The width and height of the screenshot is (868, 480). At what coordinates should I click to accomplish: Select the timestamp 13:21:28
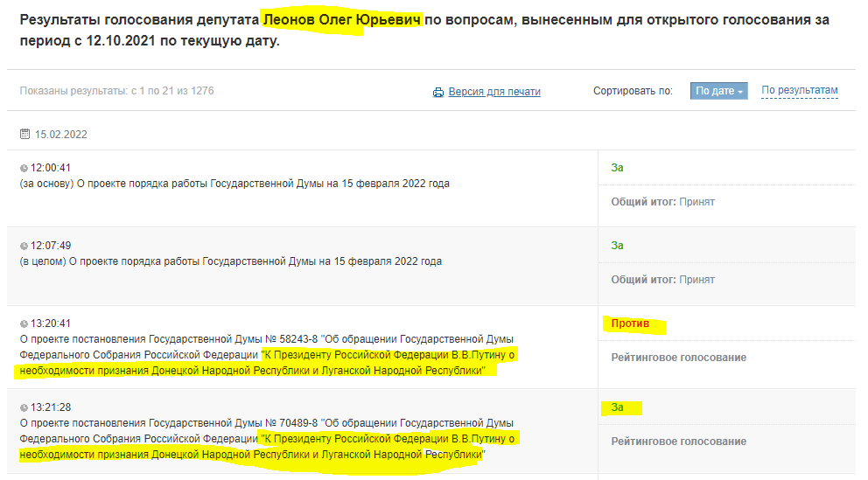click(x=51, y=407)
